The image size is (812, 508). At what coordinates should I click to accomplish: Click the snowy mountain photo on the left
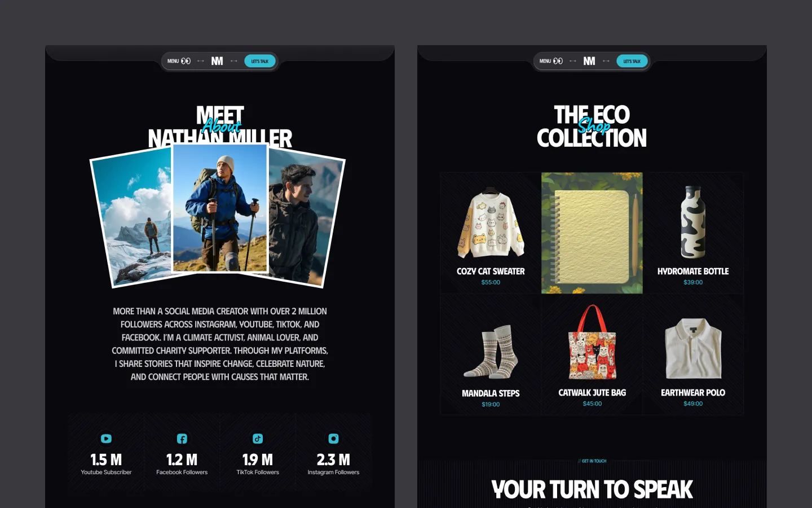(133, 220)
